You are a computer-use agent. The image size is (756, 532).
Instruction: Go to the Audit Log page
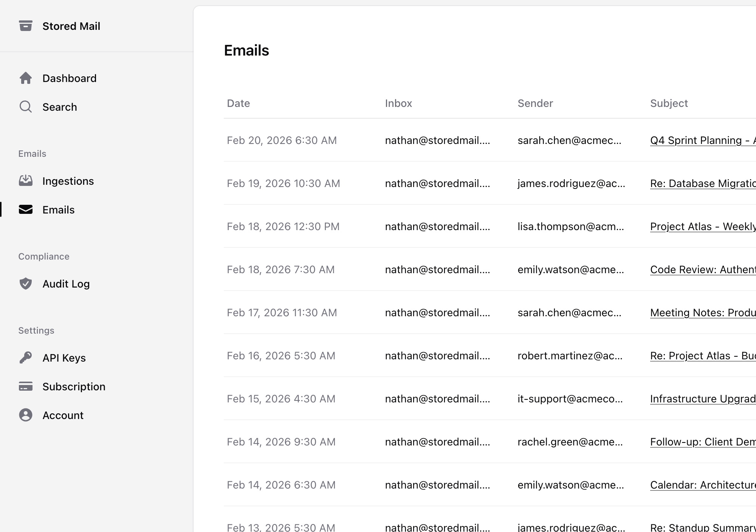(66, 284)
